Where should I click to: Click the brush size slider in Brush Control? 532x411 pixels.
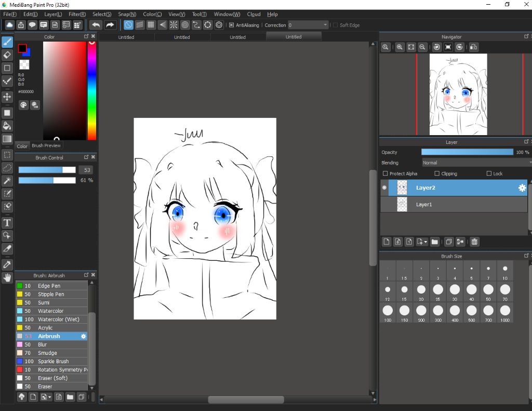(47, 170)
